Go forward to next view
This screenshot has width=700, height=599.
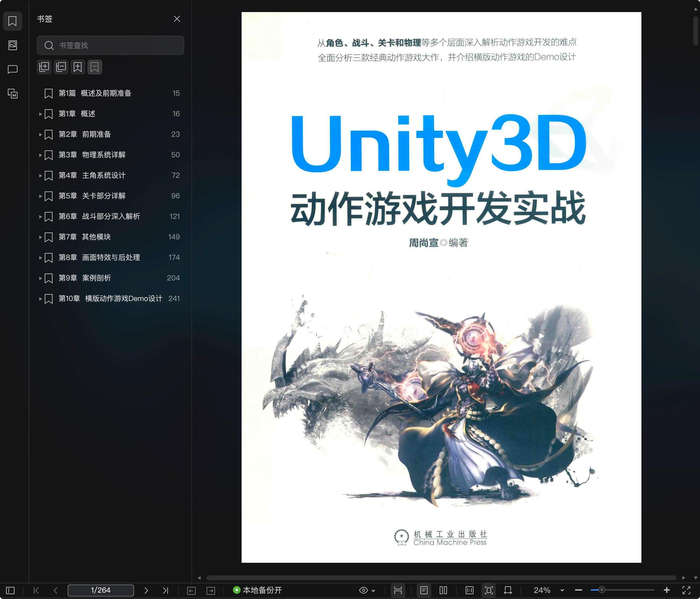[211, 591]
